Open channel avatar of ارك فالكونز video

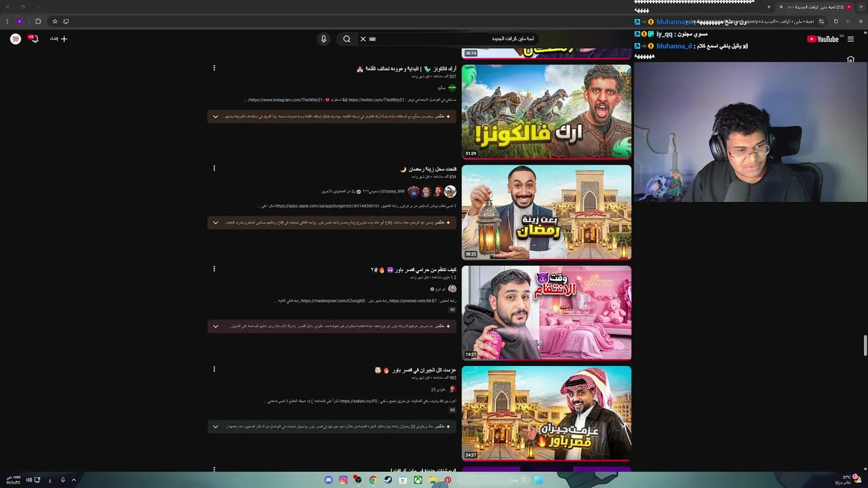452,87
